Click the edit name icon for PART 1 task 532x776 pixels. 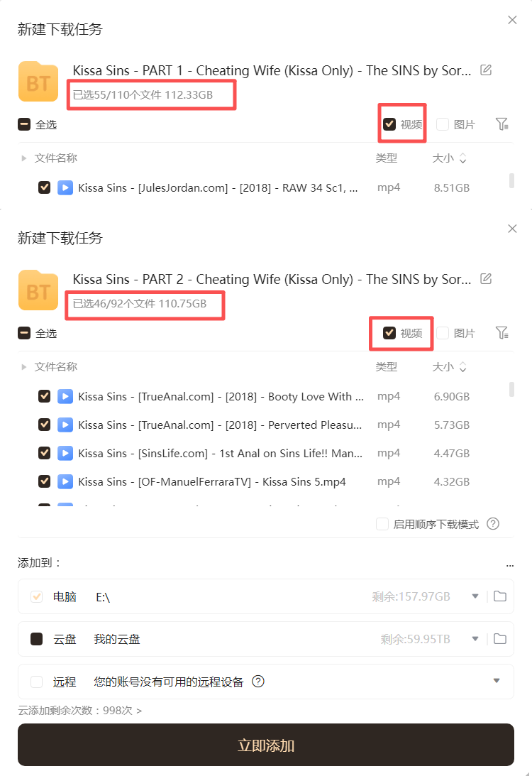point(486,70)
